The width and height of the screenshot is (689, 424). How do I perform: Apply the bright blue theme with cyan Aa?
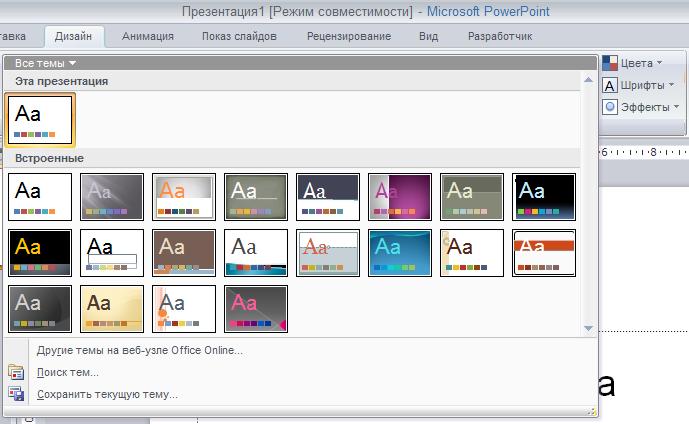(400, 253)
